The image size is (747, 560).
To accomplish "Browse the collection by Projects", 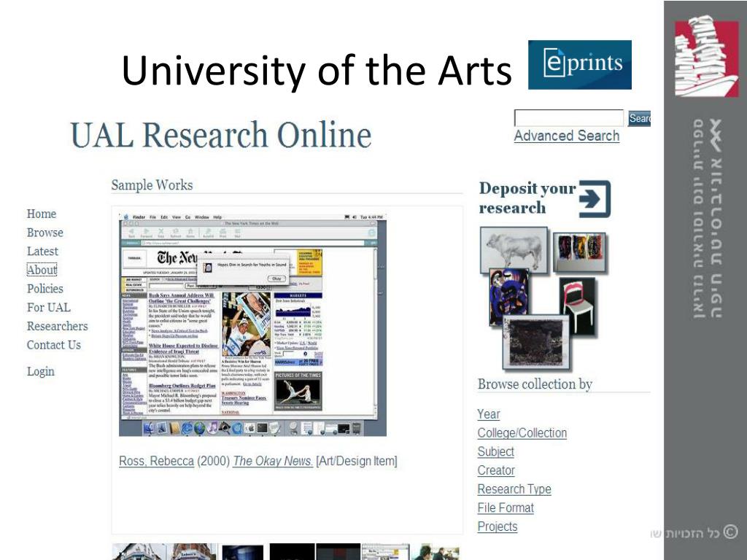I will click(498, 526).
